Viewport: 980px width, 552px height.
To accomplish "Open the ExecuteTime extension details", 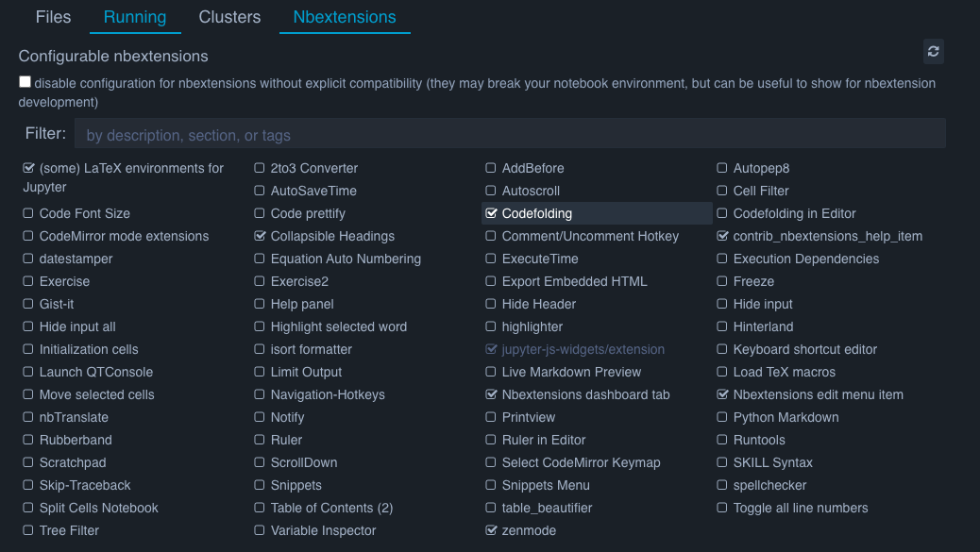I will click(540, 259).
